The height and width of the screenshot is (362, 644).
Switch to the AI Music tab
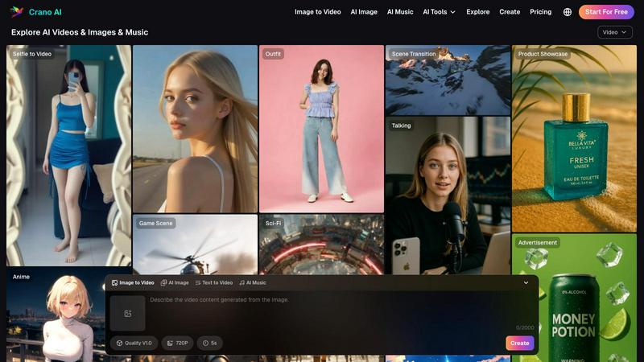pos(252,283)
